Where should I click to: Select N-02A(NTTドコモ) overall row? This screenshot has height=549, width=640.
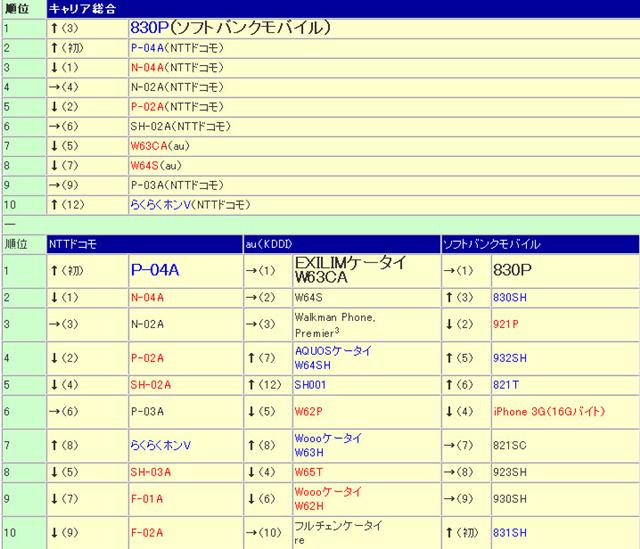(177, 87)
